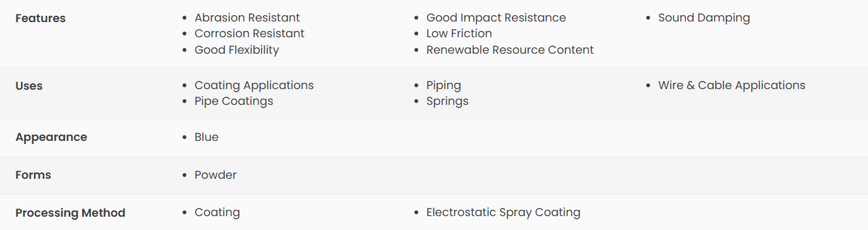Click the Blue appearance value
The height and width of the screenshot is (230, 868).
(x=207, y=137)
